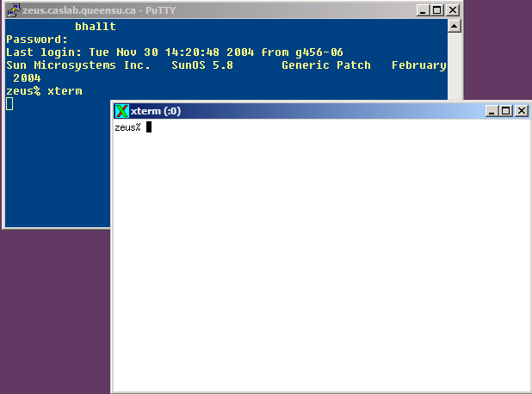532x394 pixels.
Task: Click the 'Last login' line in PuTTY
Action: click(x=175, y=52)
